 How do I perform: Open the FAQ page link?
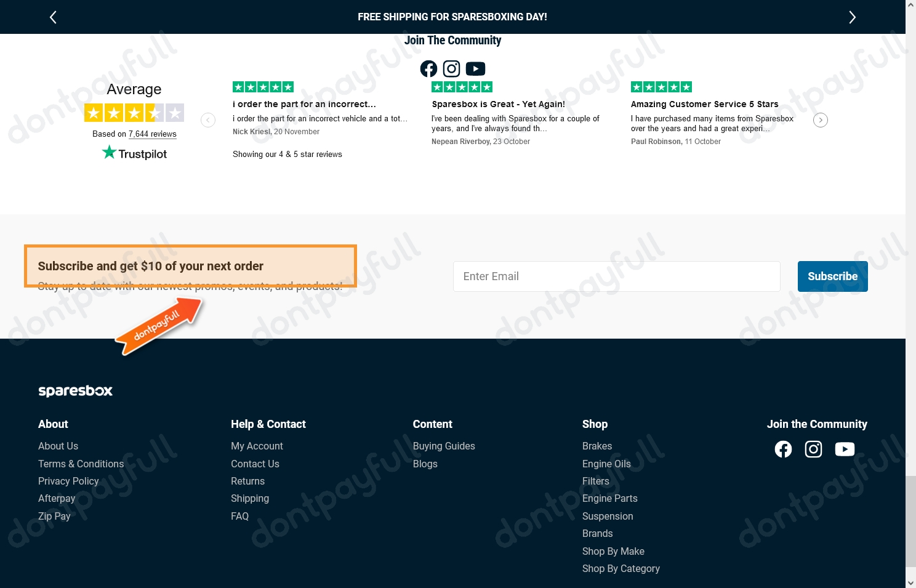point(239,516)
